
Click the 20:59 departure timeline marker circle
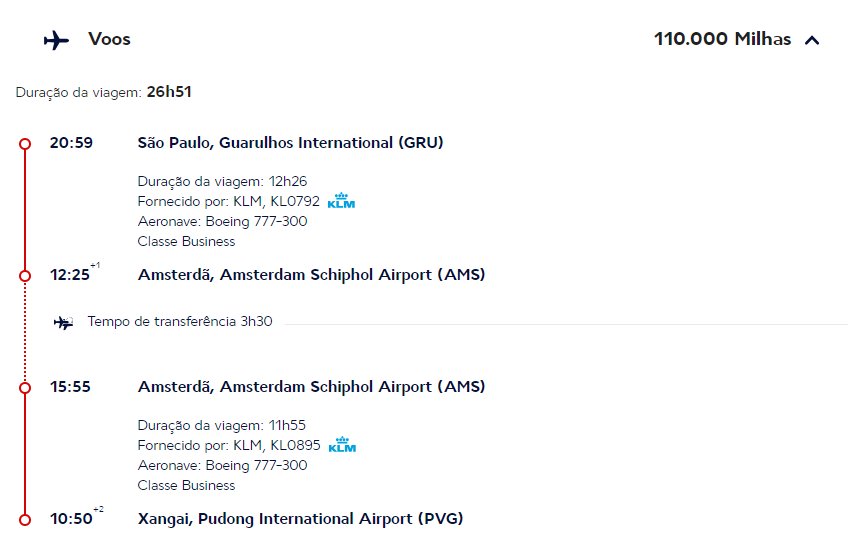[x=25, y=144]
